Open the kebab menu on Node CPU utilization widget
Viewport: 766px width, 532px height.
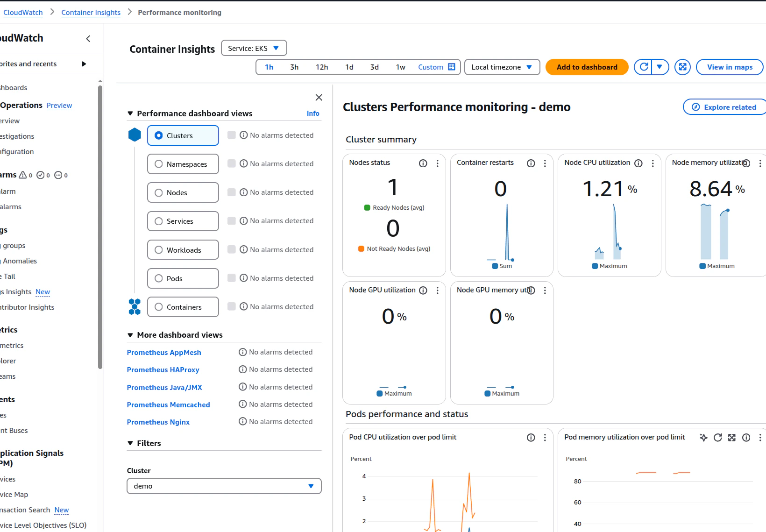653,163
